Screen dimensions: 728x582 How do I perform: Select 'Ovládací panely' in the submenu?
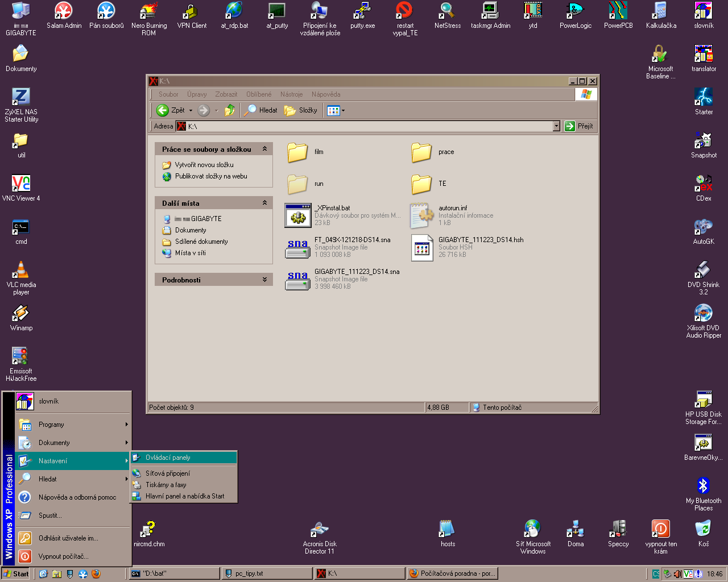pyautogui.click(x=168, y=458)
